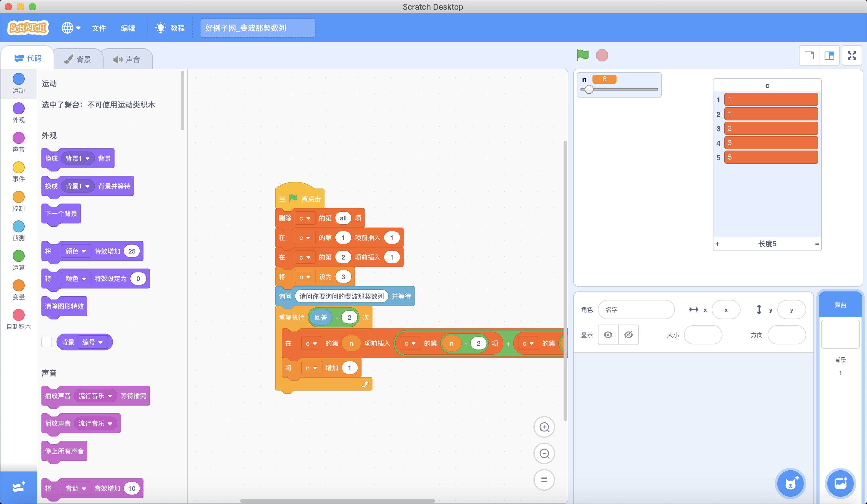Select the 侦测 block category
The width and height of the screenshot is (867, 504).
click(x=19, y=231)
